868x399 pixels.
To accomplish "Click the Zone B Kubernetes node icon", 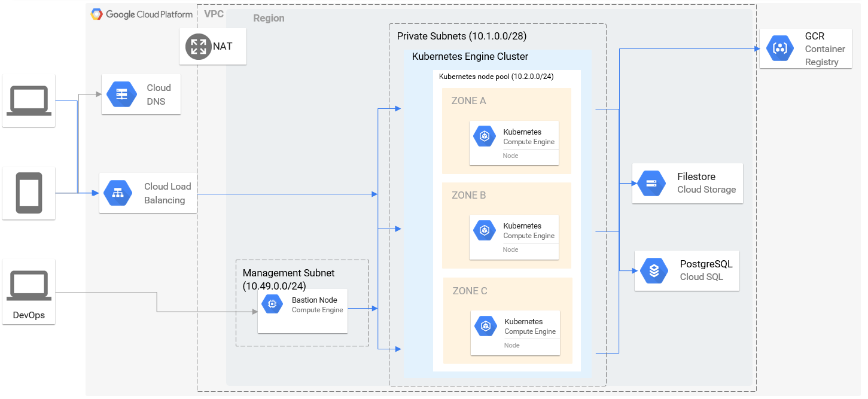I will pos(485,230).
